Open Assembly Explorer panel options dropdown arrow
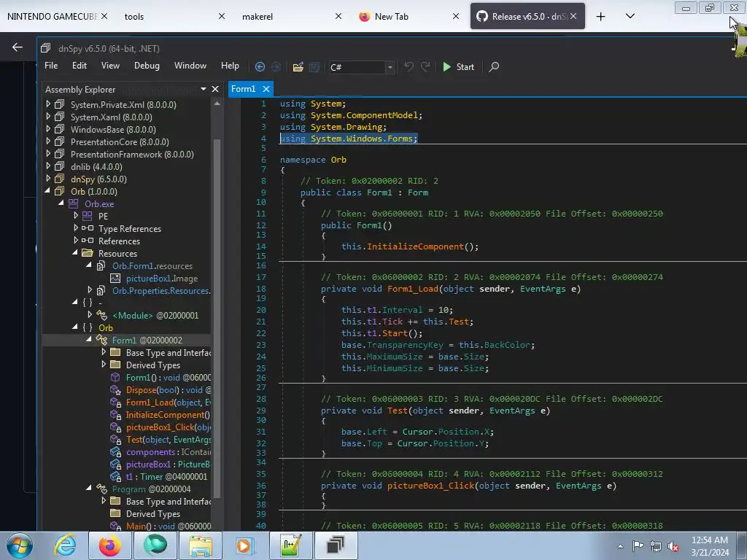Image resolution: width=747 pixels, height=560 pixels. click(204, 89)
